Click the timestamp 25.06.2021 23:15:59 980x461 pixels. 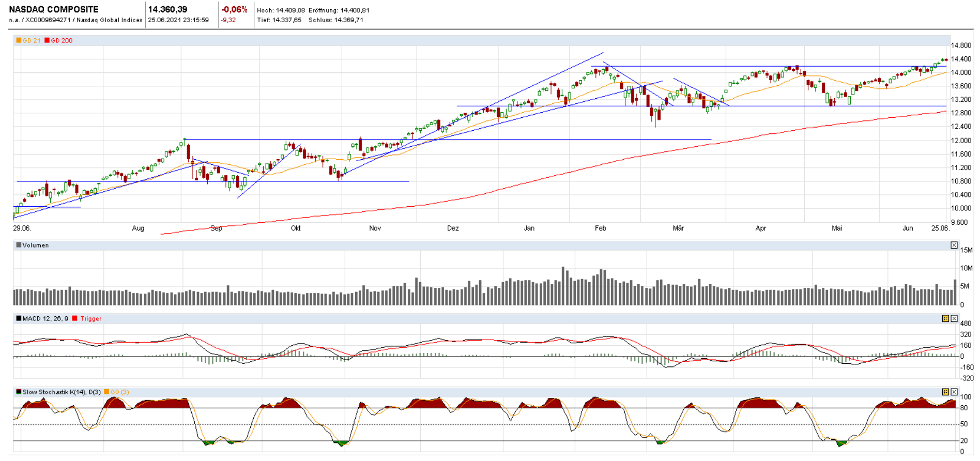(x=178, y=20)
